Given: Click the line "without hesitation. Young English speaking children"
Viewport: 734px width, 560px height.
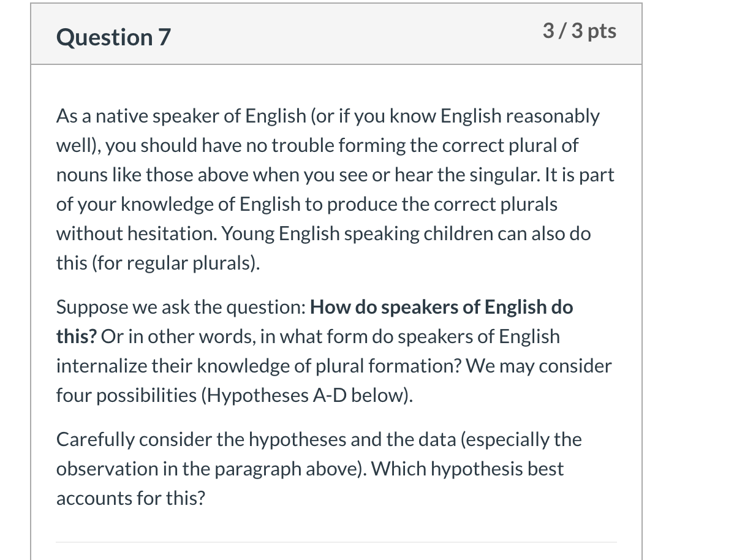Looking at the screenshot, I should click(323, 233).
